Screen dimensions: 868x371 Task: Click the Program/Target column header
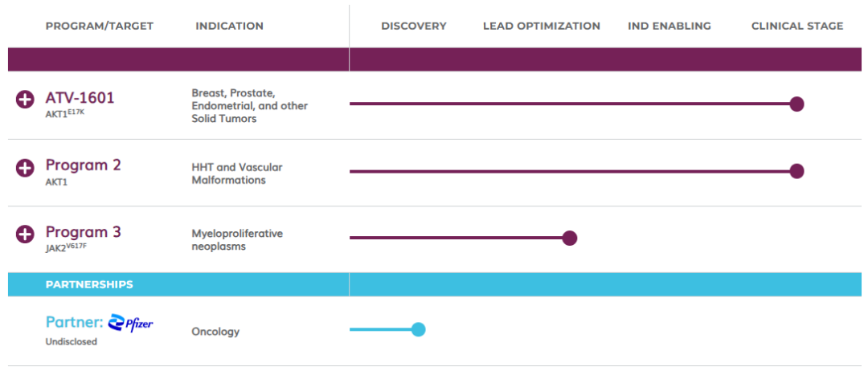click(x=99, y=26)
